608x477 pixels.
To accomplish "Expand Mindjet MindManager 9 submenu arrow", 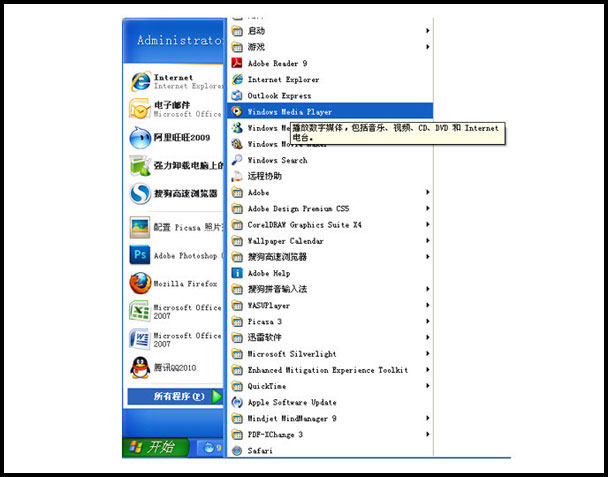I will (427, 418).
